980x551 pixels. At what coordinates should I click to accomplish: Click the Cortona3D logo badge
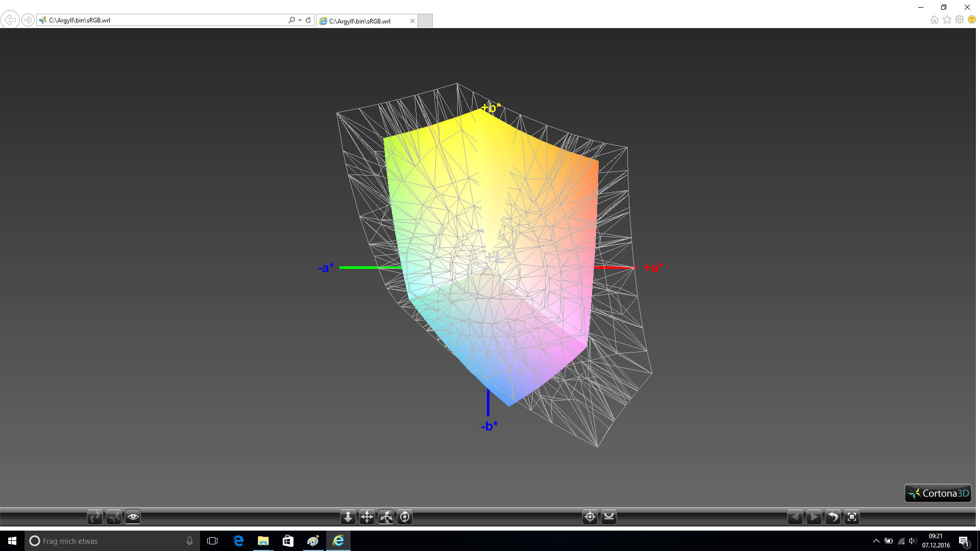(938, 493)
